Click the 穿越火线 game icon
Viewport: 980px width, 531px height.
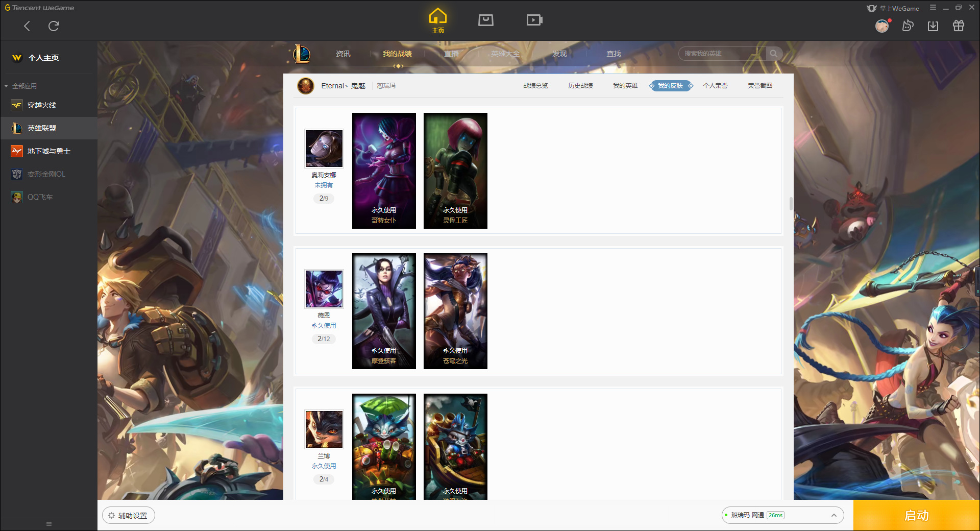click(x=17, y=105)
